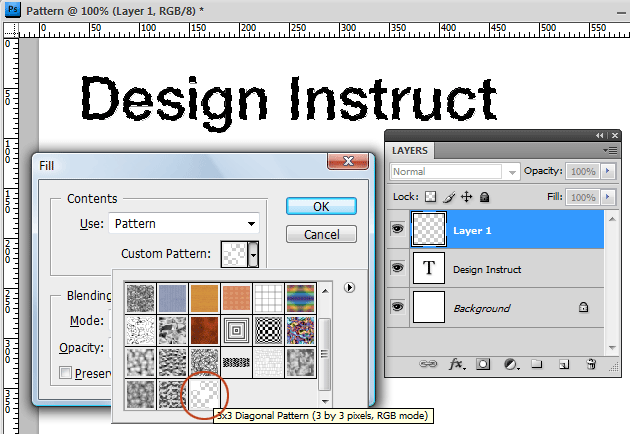The height and width of the screenshot is (434, 630).
Task: Create a new layer
Action: (564, 364)
